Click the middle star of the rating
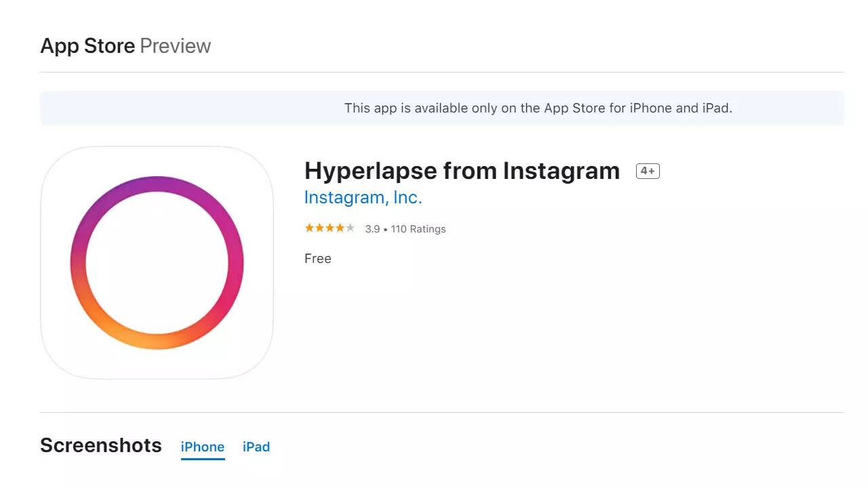 click(x=329, y=228)
